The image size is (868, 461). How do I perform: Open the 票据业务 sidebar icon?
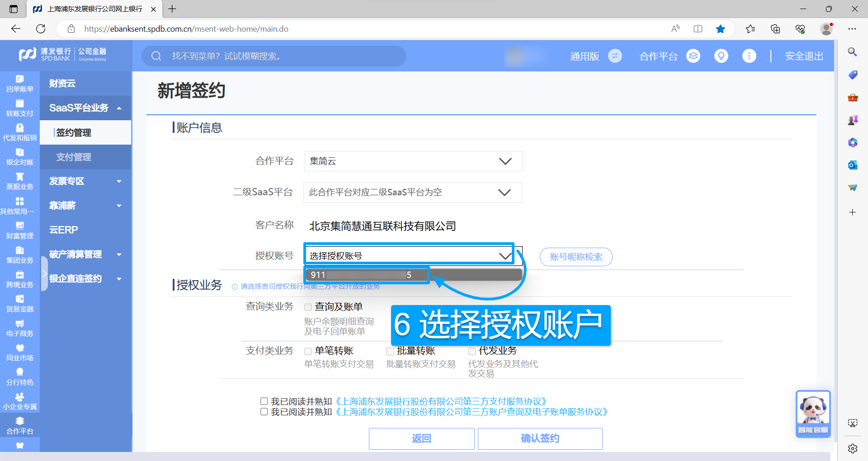pos(20,181)
